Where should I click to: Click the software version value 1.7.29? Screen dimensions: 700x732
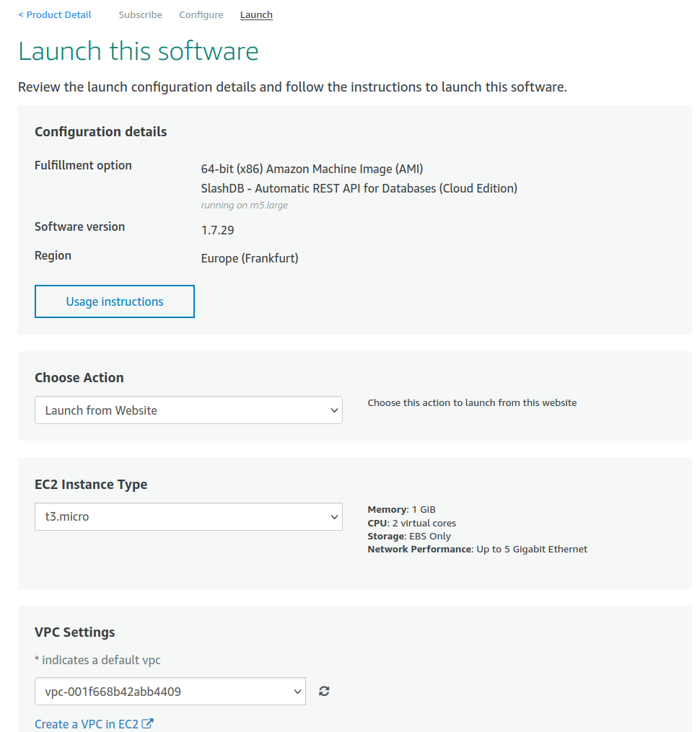pyautogui.click(x=217, y=231)
